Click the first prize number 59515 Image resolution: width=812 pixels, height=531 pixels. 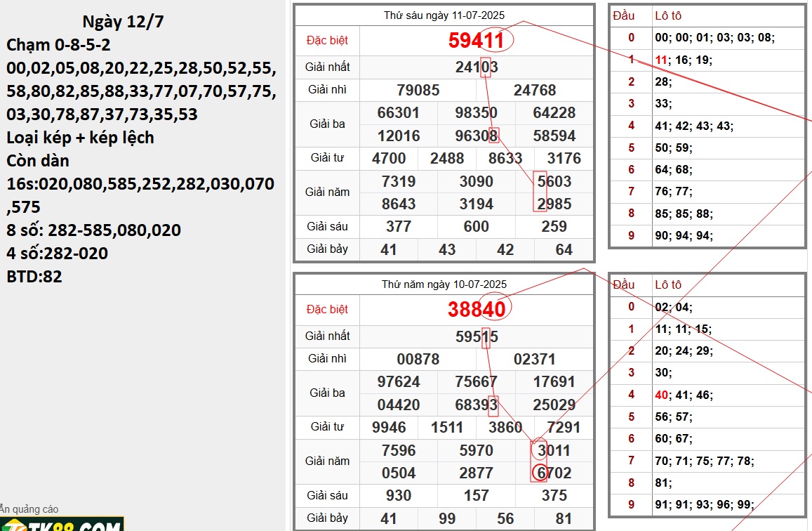point(477,336)
